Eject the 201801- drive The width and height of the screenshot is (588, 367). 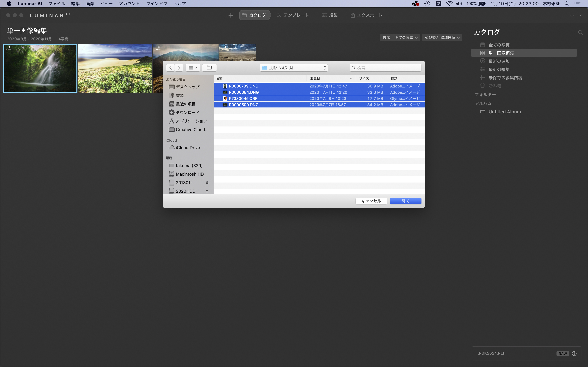(207, 183)
